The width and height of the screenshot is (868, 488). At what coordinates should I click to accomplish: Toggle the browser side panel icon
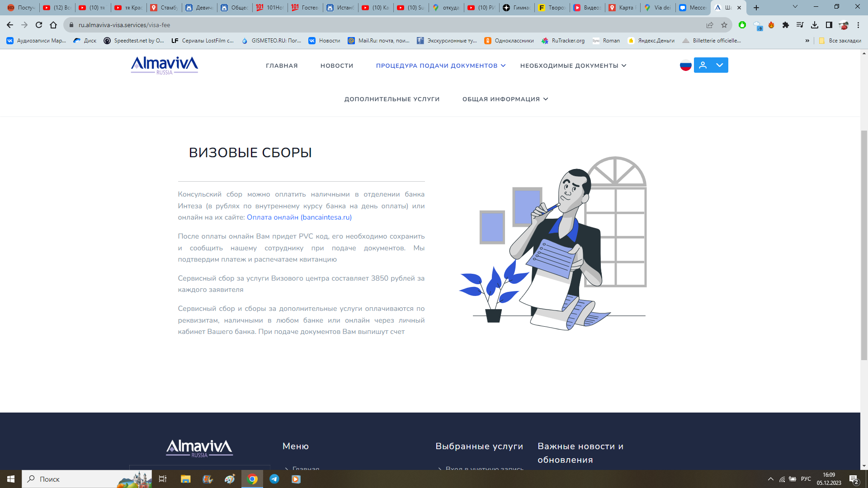point(829,25)
